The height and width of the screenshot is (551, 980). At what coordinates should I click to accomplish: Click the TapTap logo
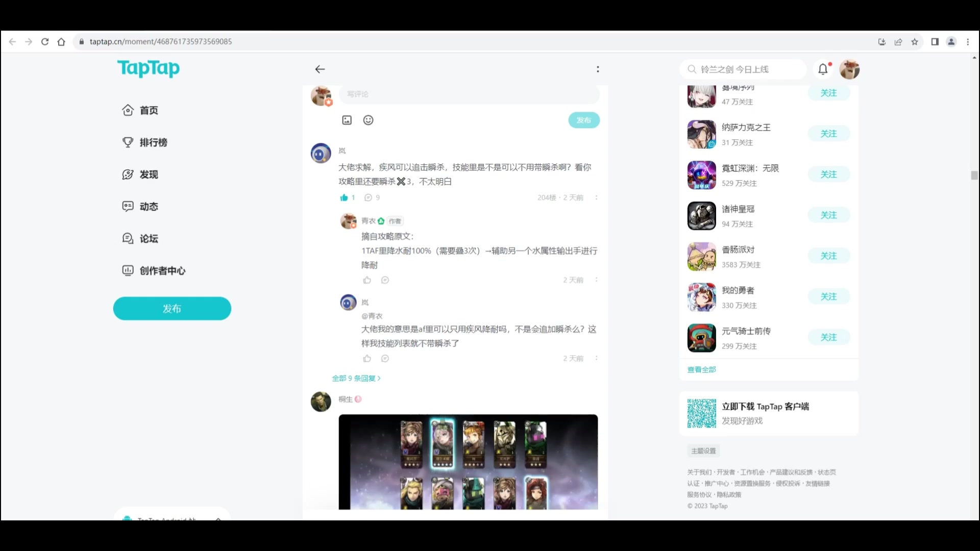click(x=149, y=68)
